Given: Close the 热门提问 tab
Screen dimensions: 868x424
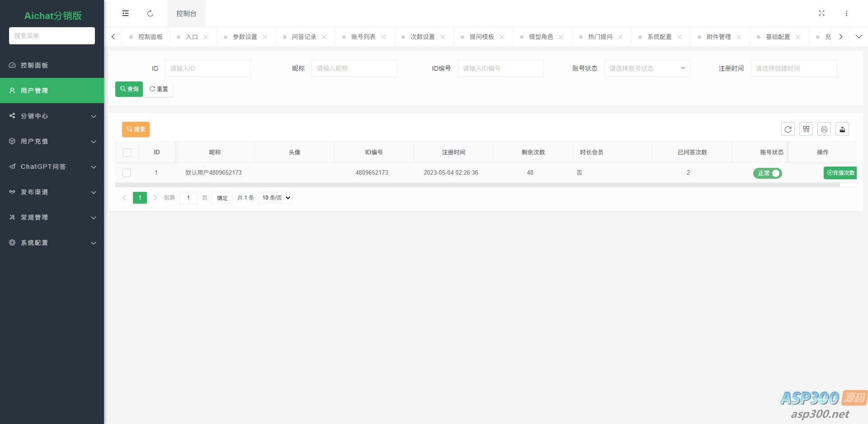Looking at the screenshot, I should tap(620, 37).
